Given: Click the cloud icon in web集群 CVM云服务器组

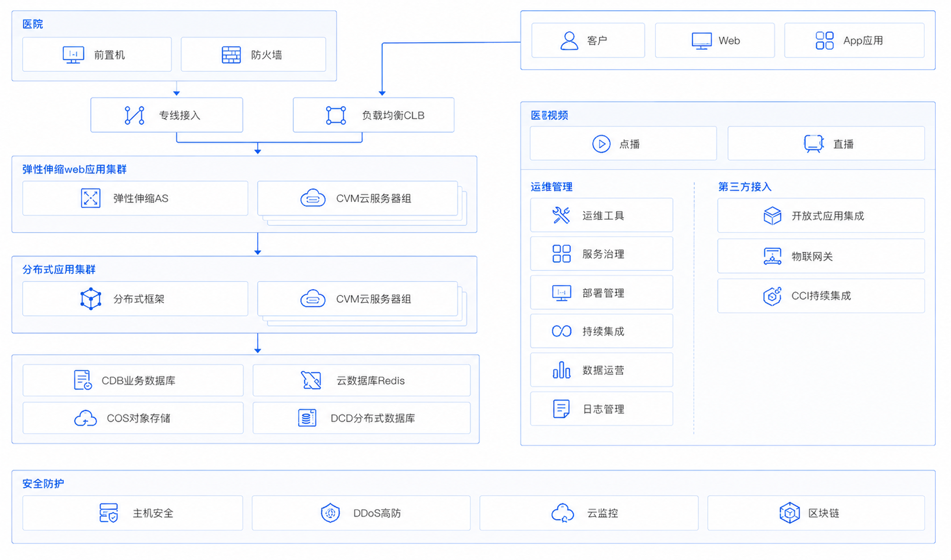Looking at the screenshot, I should coord(313,198).
